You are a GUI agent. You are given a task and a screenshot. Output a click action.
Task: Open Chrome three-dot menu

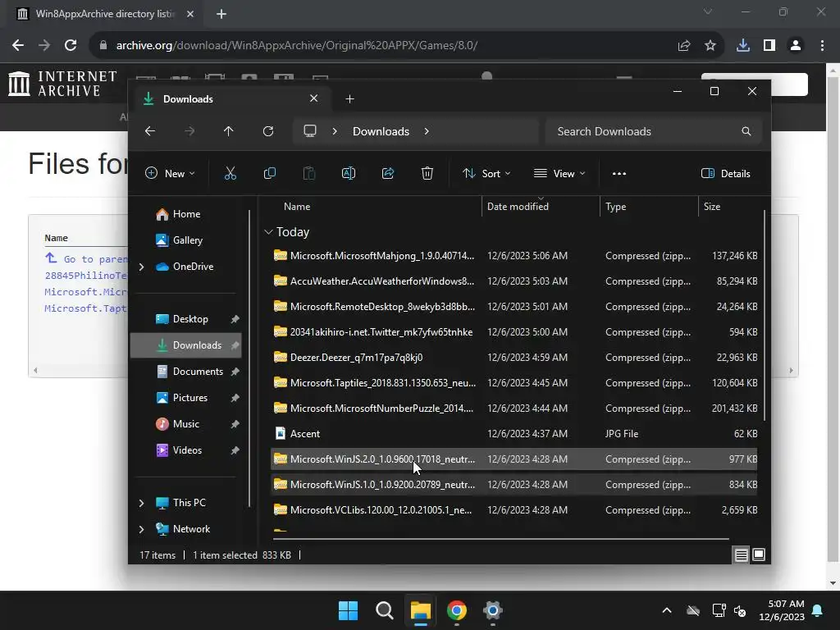822,46
